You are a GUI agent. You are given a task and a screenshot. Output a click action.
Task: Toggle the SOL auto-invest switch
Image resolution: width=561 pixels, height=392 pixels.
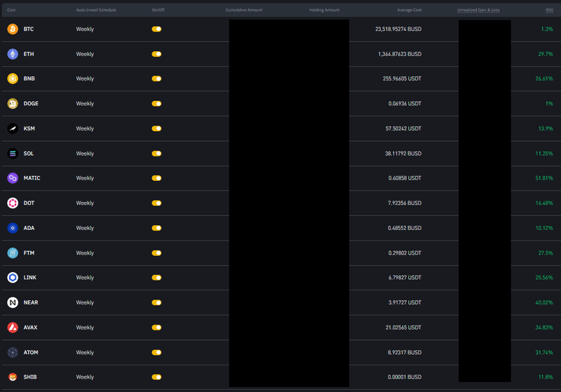(156, 154)
